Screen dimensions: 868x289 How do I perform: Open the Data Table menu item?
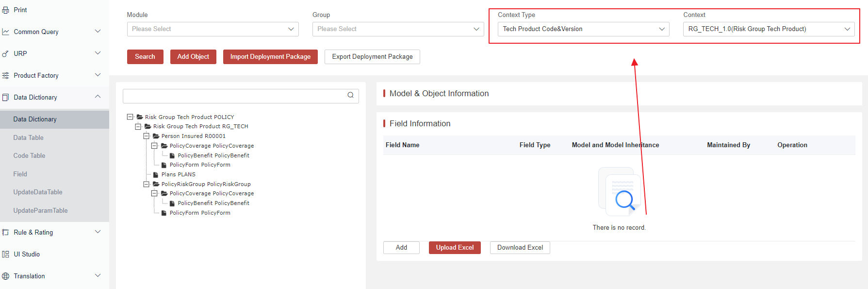29,137
